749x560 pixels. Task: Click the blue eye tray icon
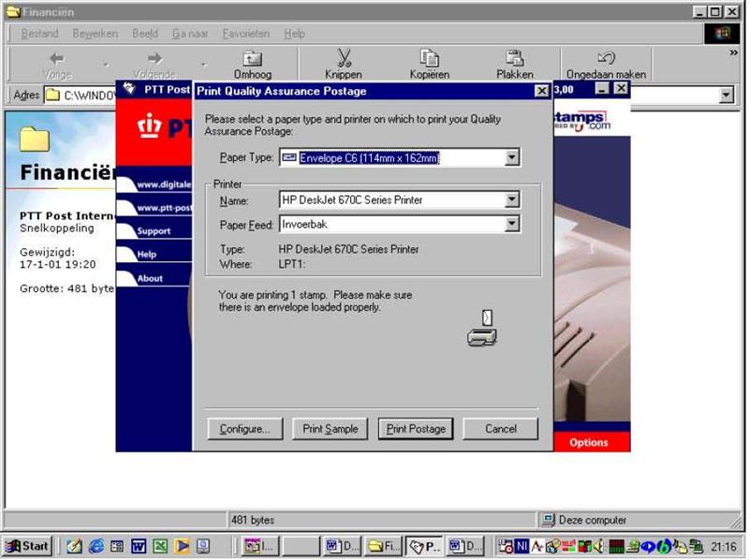648,546
